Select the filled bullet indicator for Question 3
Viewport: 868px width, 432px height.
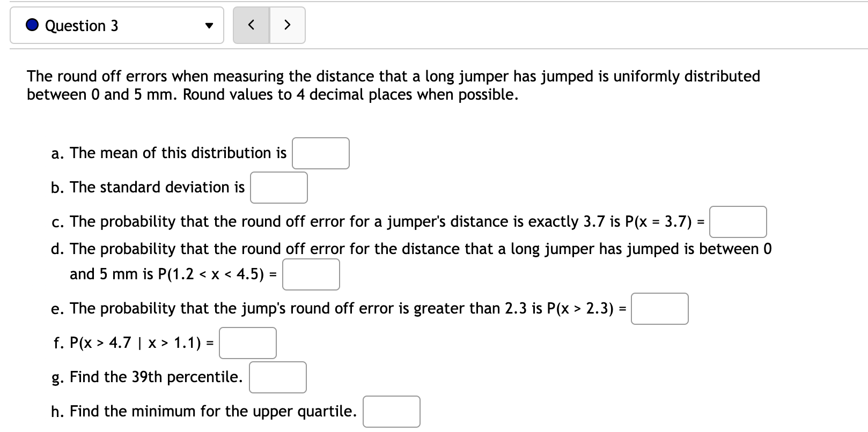coord(31,25)
